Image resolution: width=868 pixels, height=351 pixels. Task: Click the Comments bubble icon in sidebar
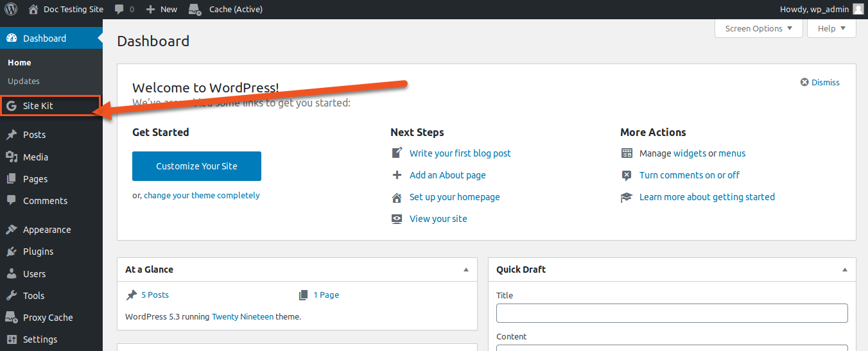click(x=12, y=201)
